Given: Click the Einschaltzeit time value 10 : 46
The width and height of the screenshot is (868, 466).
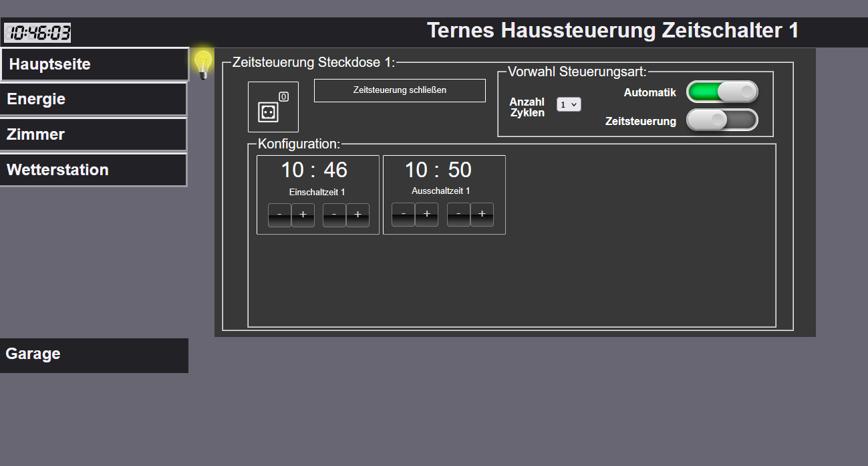Looking at the screenshot, I should [314, 170].
